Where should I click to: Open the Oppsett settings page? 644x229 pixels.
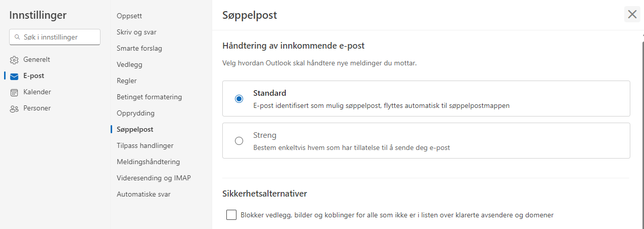(129, 16)
